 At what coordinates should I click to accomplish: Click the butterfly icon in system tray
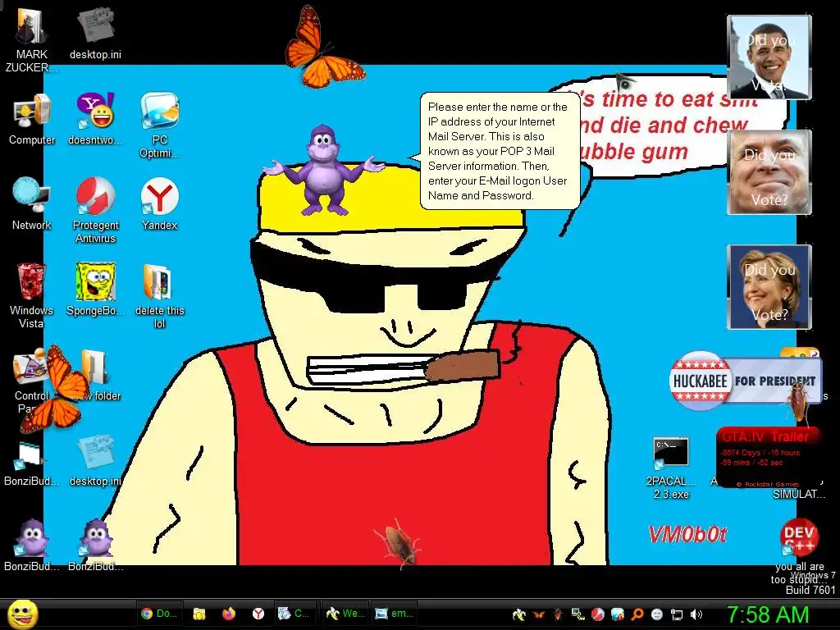(x=538, y=614)
